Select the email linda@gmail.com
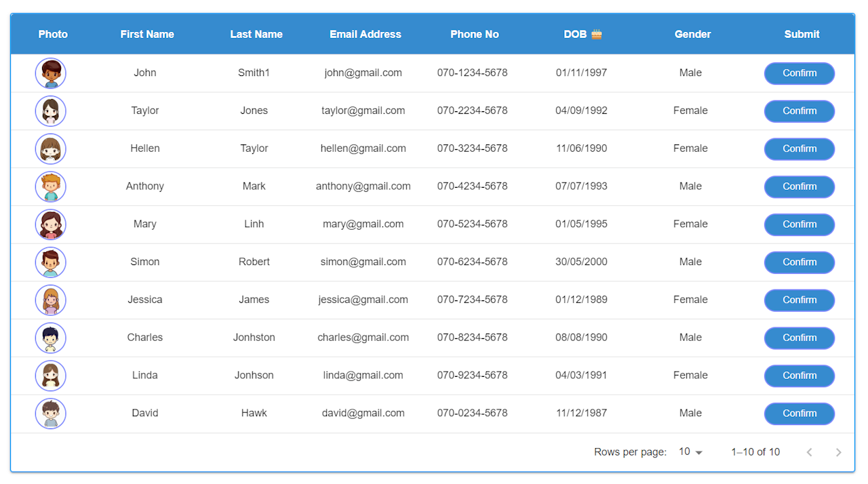This screenshot has width=868, height=484. (x=363, y=375)
